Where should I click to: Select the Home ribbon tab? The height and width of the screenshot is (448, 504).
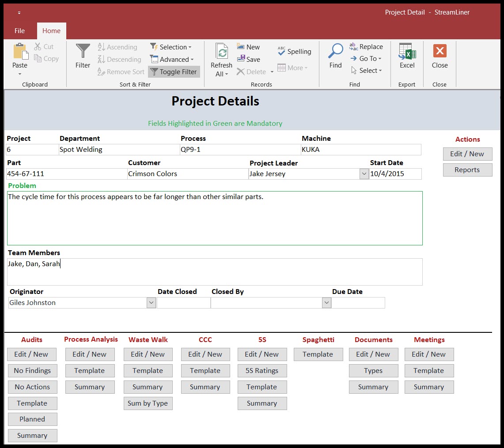(x=51, y=30)
